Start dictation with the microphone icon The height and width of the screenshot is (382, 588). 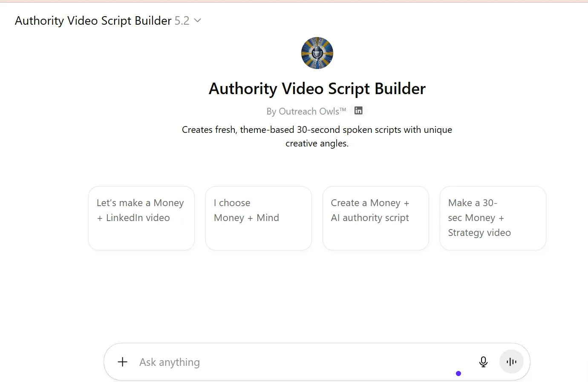pyautogui.click(x=483, y=362)
